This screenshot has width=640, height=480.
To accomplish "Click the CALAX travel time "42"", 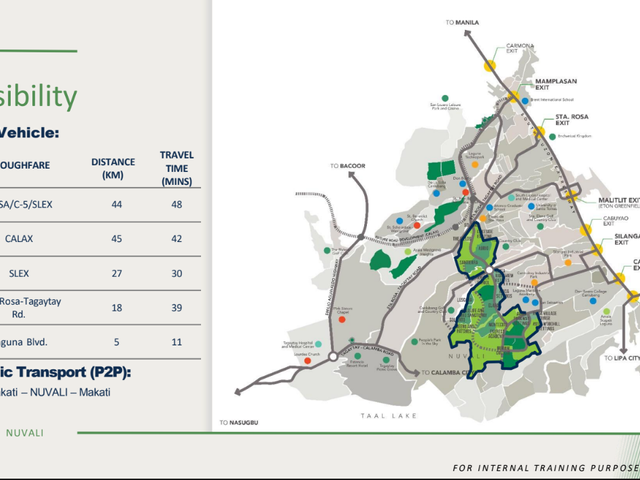I will pyautogui.click(x=177, y=239).
